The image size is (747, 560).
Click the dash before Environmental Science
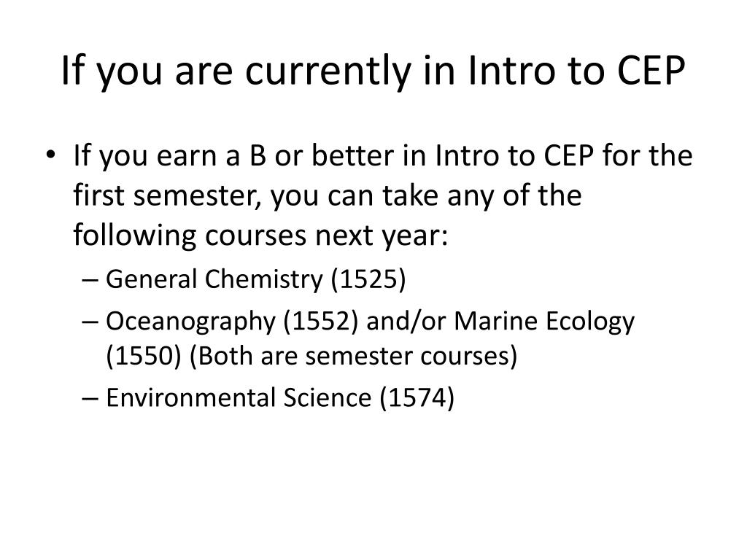[95, 399]
